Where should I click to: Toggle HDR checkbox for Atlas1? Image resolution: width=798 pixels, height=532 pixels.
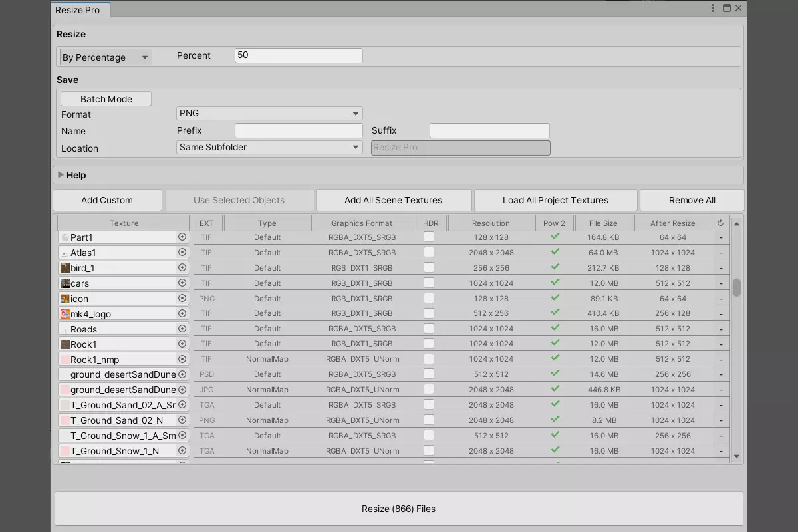pos(429,252)
